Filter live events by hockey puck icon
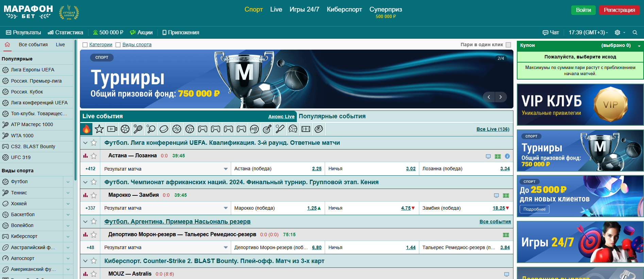Screen dimensions: 644x279 164,129
